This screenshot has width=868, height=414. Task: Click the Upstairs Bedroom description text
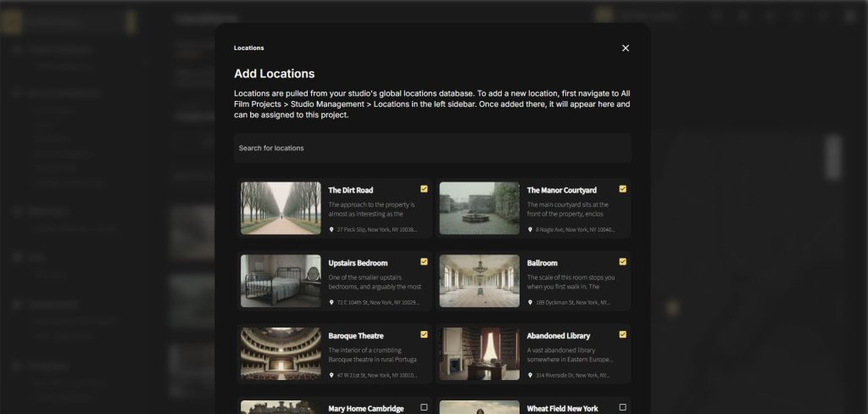375,283
